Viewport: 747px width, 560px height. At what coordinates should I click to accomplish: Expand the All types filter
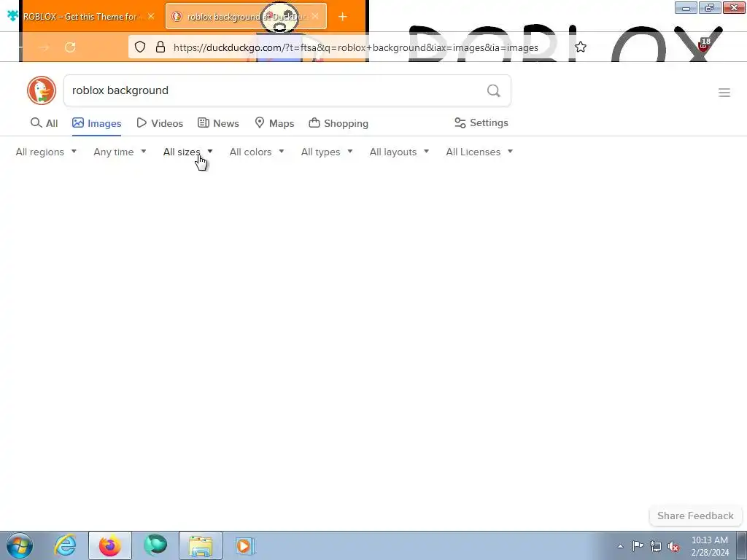pyautogui.click(x=327, y=152)
